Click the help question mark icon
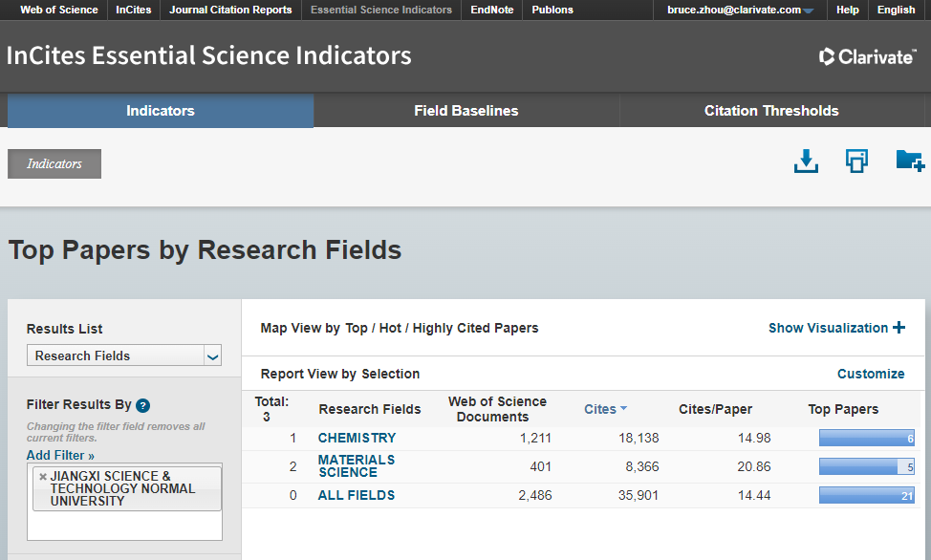931x560 pixels. click(x=142, y=405)
